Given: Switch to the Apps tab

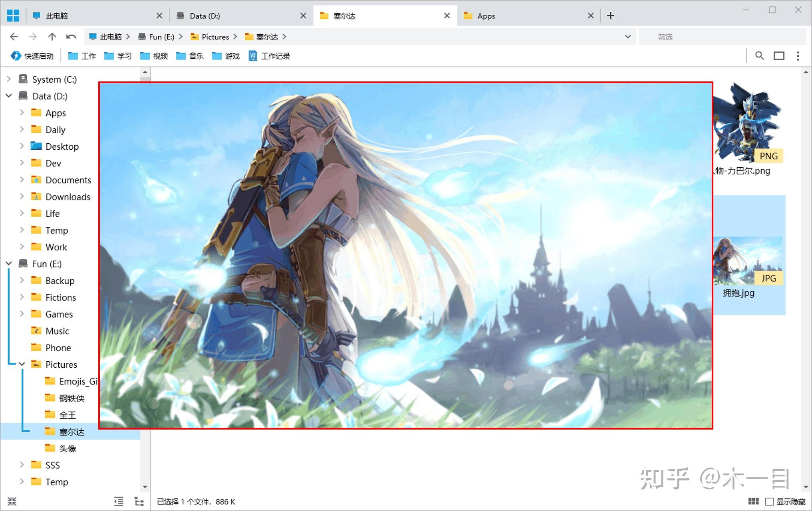Looking at the screenshot, I should tap(529, 16).
